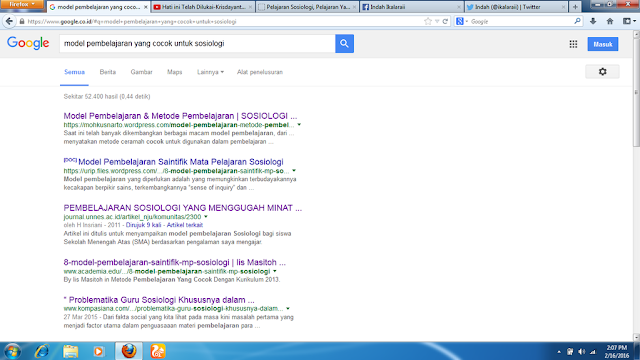Expand the Lainnya dropdown in search filters

click(x=210, y=72)
